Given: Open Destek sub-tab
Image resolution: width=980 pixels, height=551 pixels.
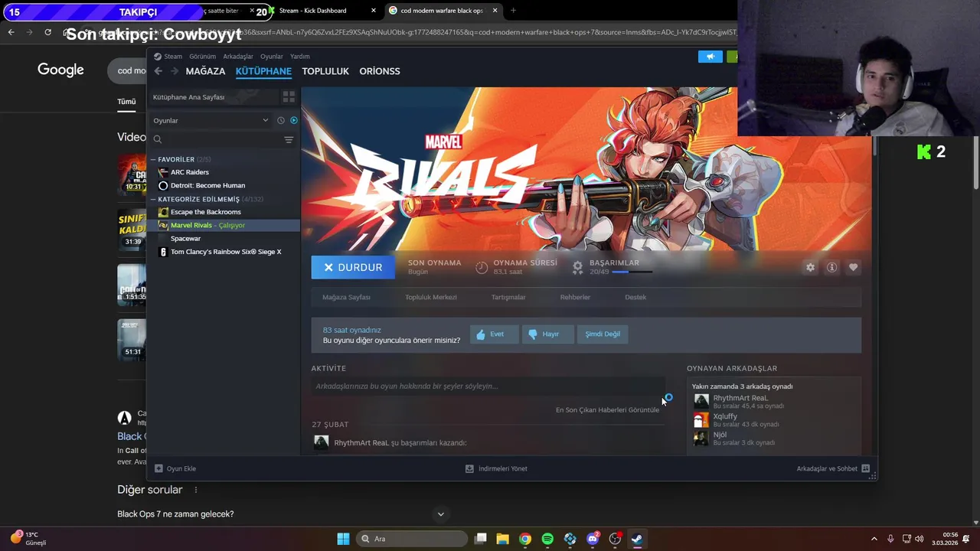Looking at the screenshot, I should coord(635,297).
